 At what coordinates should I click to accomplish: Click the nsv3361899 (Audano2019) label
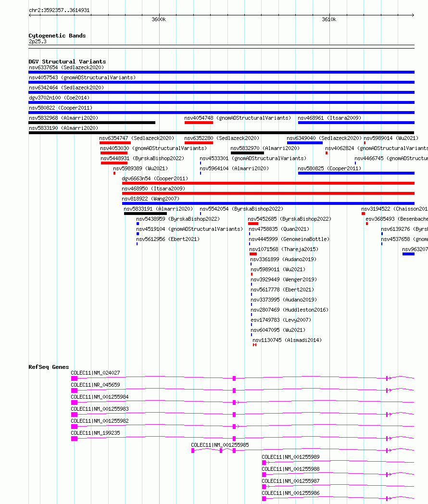point(283,259)
